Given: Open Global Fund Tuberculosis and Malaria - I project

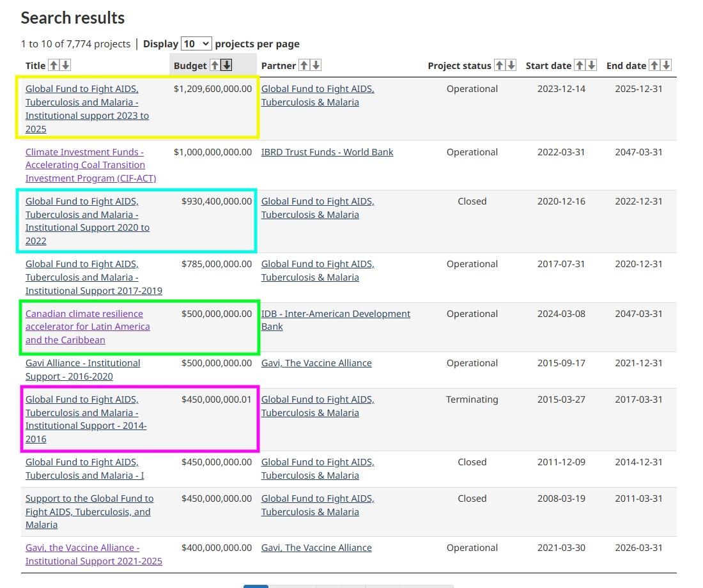Looking at the screenshot, I should coord(85,468).
